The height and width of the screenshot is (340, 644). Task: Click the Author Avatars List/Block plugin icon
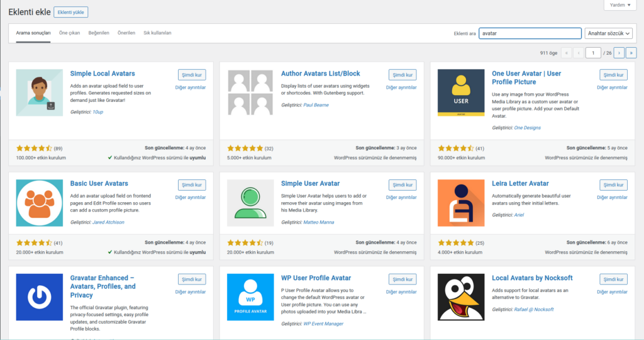[x=250, y=93]
